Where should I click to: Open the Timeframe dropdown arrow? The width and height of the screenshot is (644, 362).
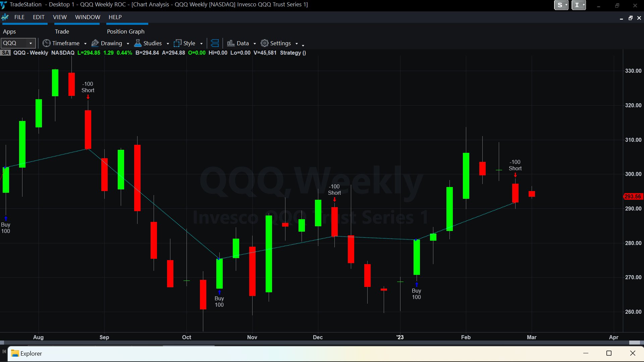coord(85,44)
